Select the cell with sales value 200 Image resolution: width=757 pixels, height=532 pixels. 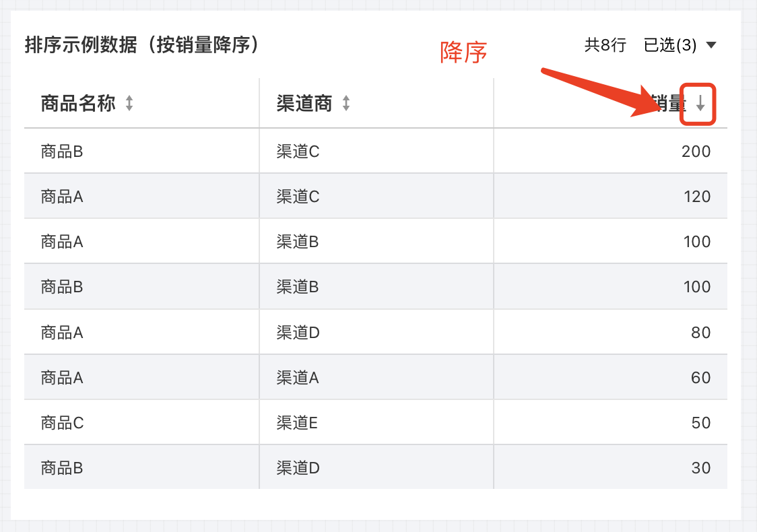point(610,151)
